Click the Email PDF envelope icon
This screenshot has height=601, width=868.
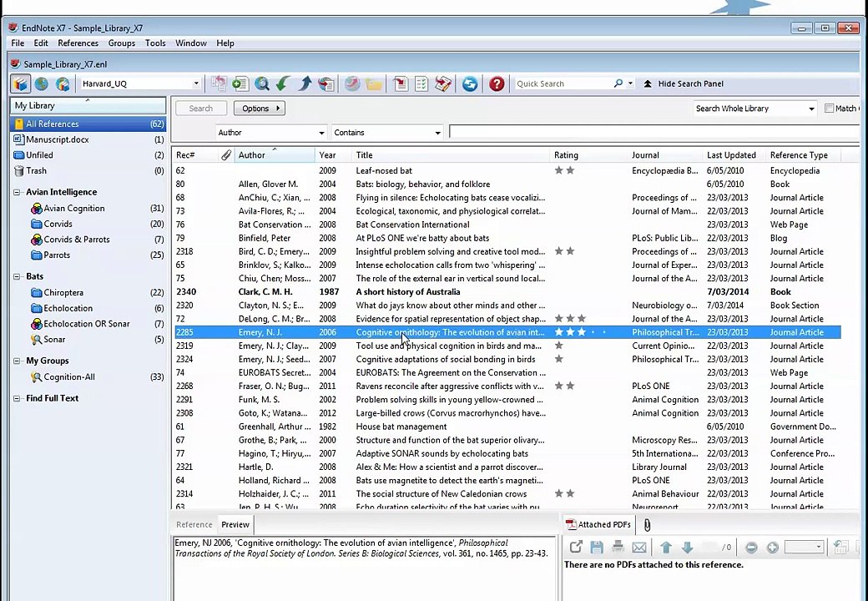(x=638, y=548)
